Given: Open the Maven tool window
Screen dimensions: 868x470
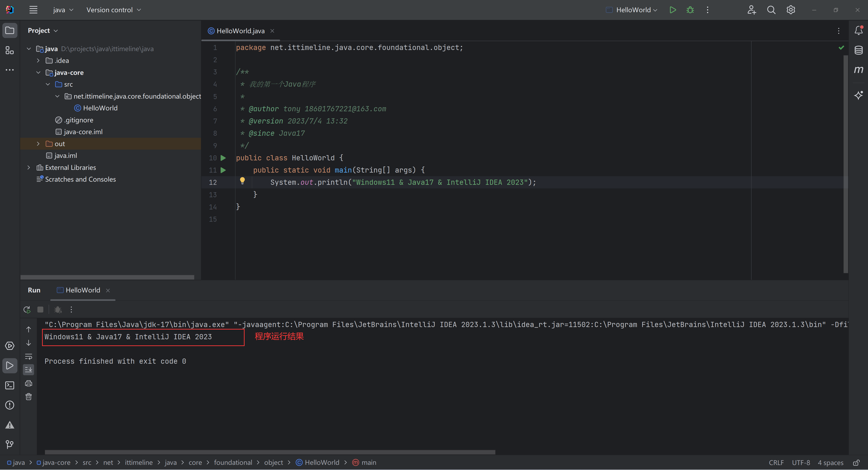Looking at the screenshot, I should click(x=858, y=70).
